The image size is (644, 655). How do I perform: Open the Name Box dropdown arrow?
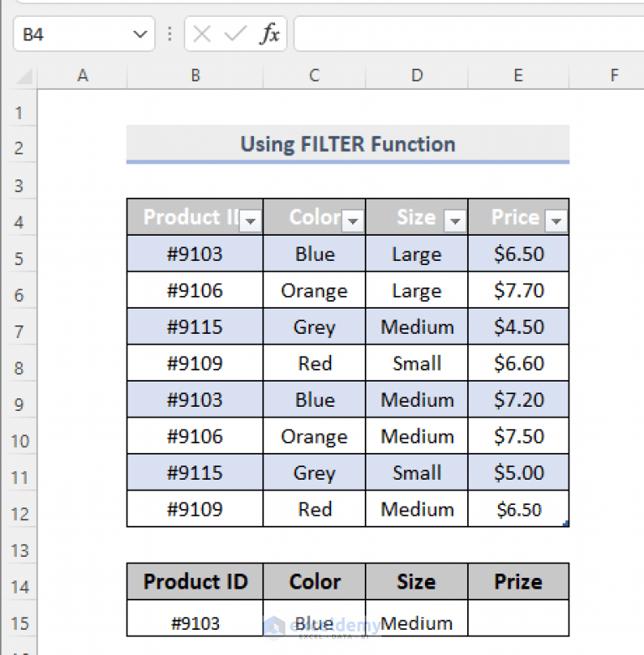140,34
